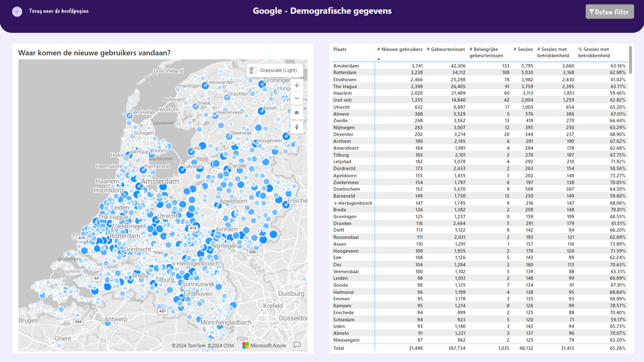This screenshot has width=644, height=362.
Task: Sort by '# Sessies' column header
Action: [523, 49]
